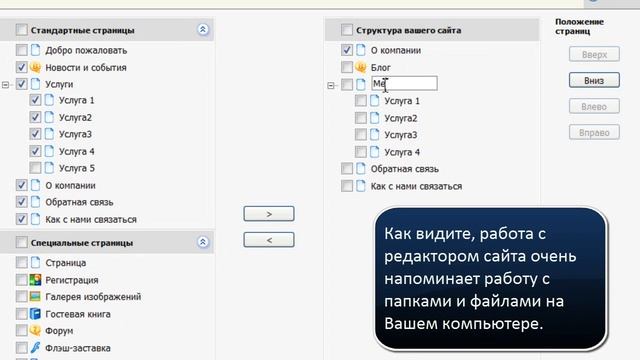Viewport: 640px width, 360px height.
Task: Click the Галерея изображений picture icon
Action: (x=35, y=297)
